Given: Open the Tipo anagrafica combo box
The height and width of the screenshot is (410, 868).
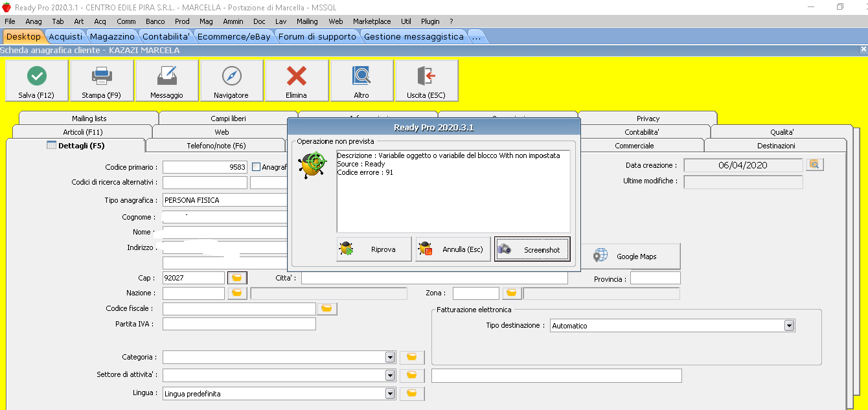Looking at the screenshot, I should coord(225,200).
